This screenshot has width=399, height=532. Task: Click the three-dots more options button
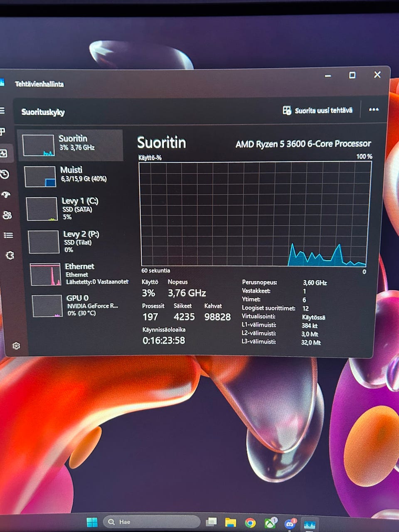(374, 110)
